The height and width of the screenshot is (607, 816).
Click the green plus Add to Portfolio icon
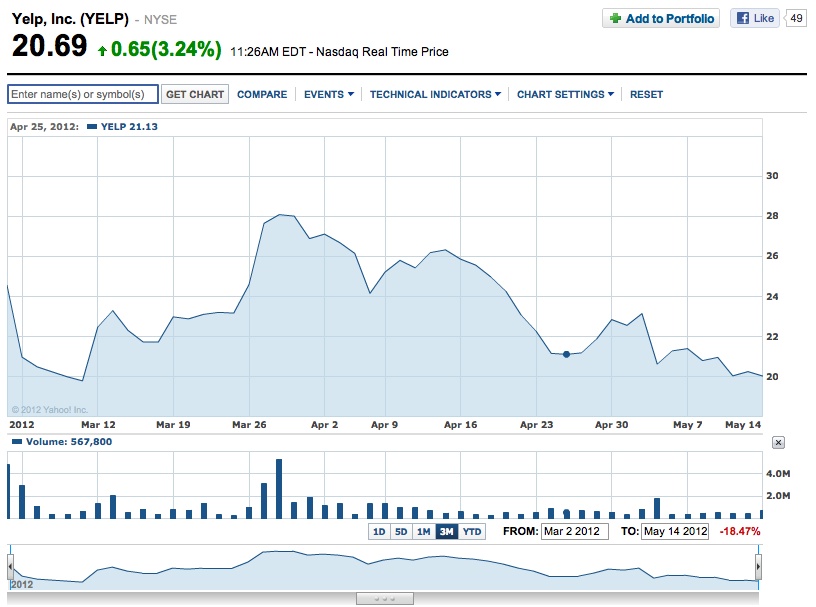615,19
